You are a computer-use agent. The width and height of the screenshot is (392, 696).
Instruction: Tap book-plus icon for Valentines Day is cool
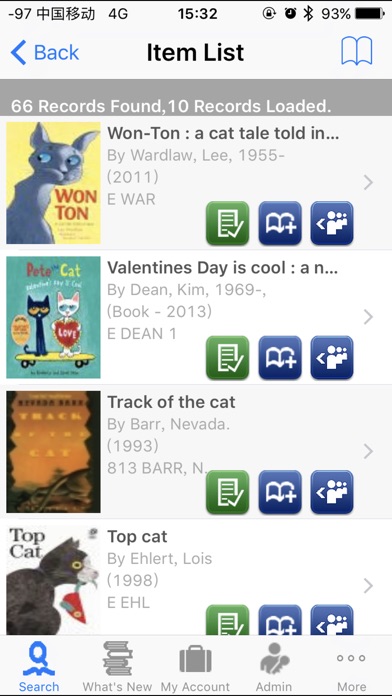click(x=280, y=358)
